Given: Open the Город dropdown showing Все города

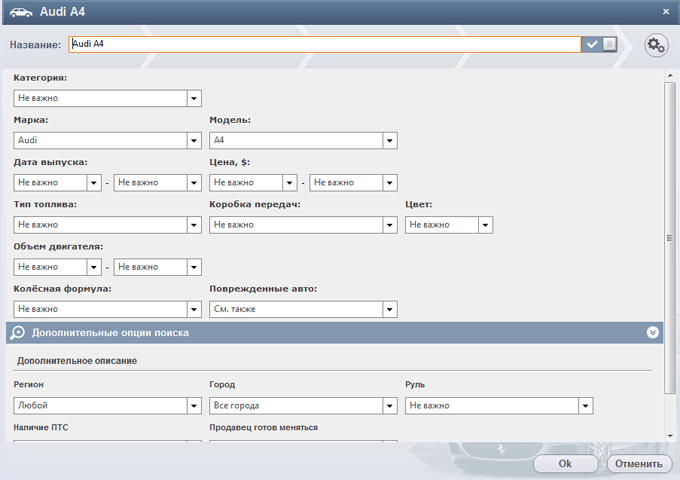Looking at the screenshot, I should point(303,405).
